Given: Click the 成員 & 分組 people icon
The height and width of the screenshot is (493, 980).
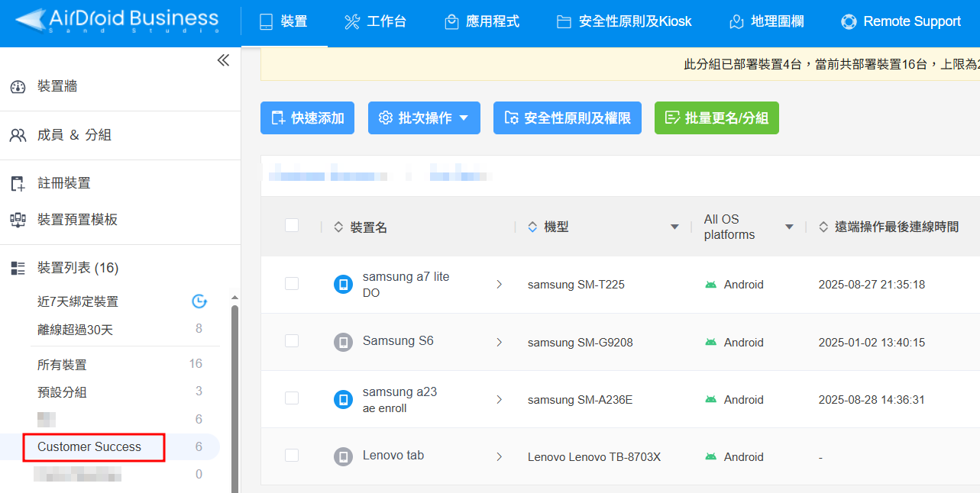Looking at the screenshot, I should (x=18, y=135).
